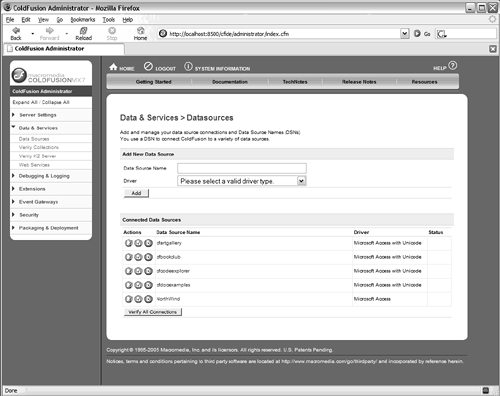Switch to the TechNotes tab
Viewport: 500px width, 396px height.
pyautogui.click(x=295, y=82)
